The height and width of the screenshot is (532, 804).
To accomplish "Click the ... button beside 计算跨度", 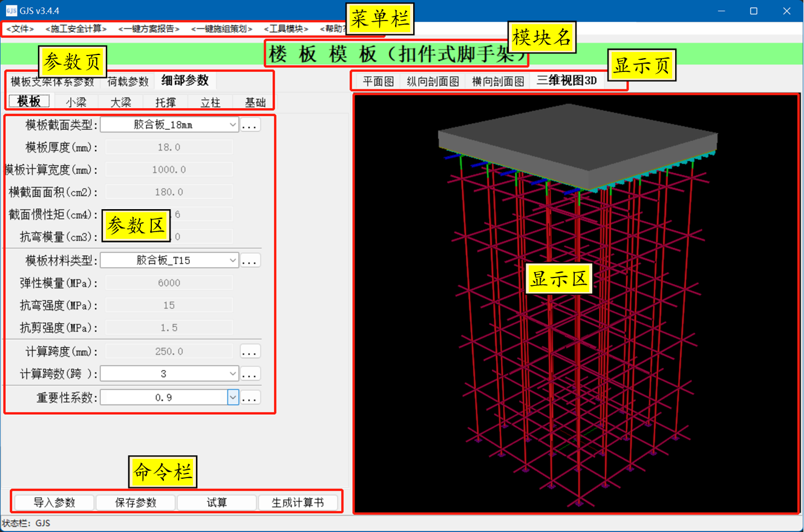I will (250, 351).
